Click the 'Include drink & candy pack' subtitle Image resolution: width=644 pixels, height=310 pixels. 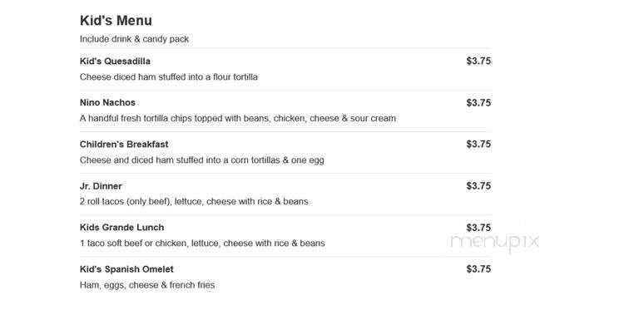pos(134,39)
